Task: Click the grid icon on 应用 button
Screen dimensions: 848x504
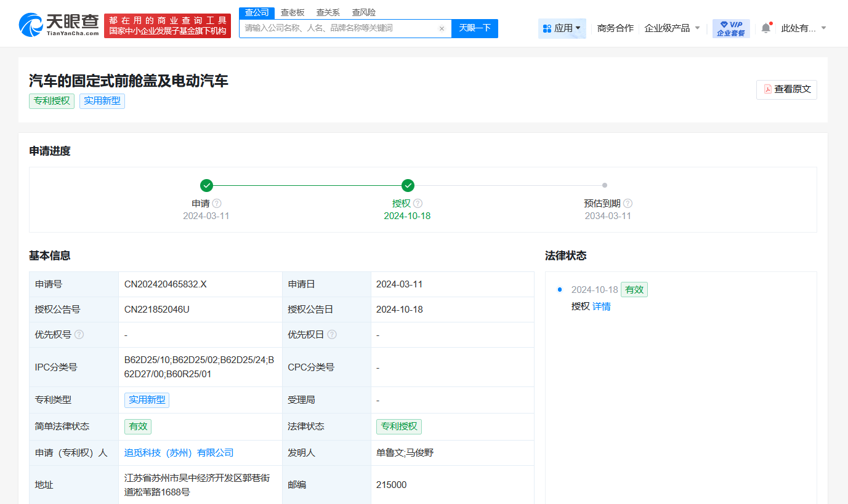Action: pos(547,27)
